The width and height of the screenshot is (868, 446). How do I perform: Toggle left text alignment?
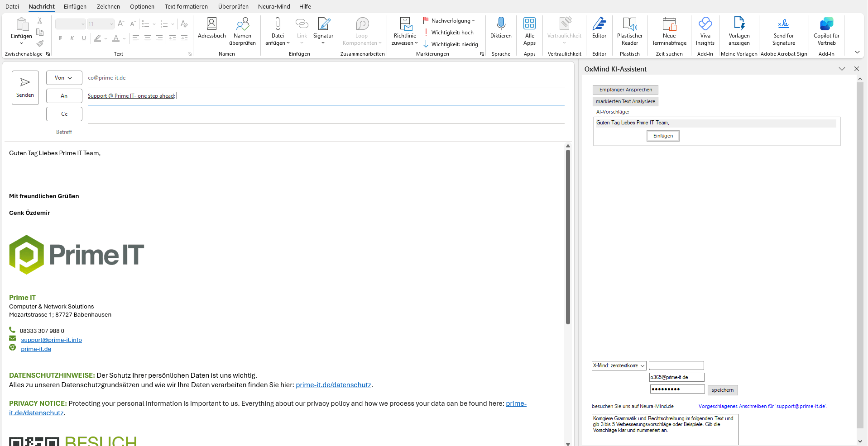tap(135, 38)
